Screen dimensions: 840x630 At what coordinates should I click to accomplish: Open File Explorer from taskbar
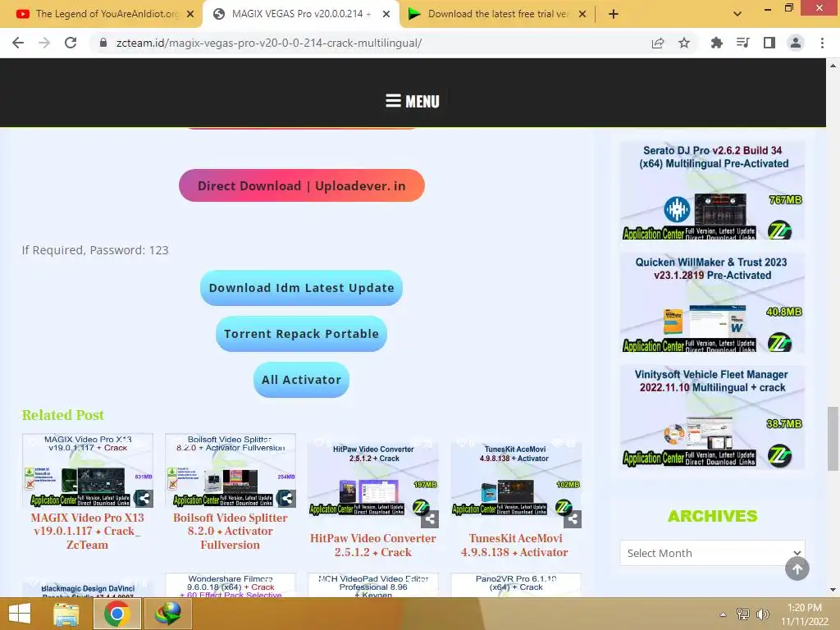click(66, 614)
